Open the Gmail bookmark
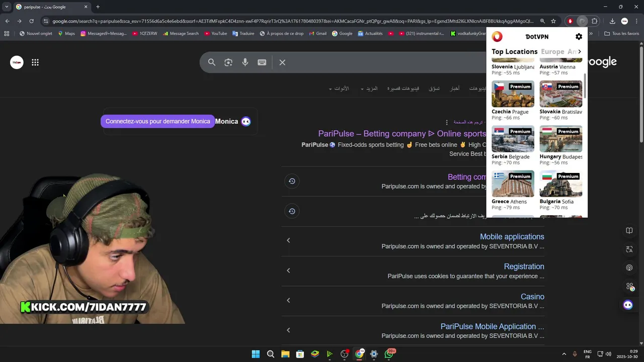Image resolution: width=644 pixels, height=362 pixels. [x=317, y=34]
